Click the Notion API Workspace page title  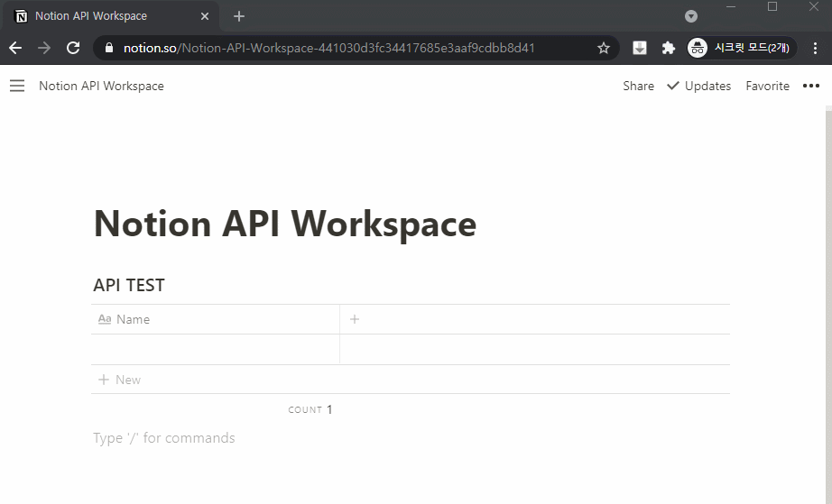point(285,225)
